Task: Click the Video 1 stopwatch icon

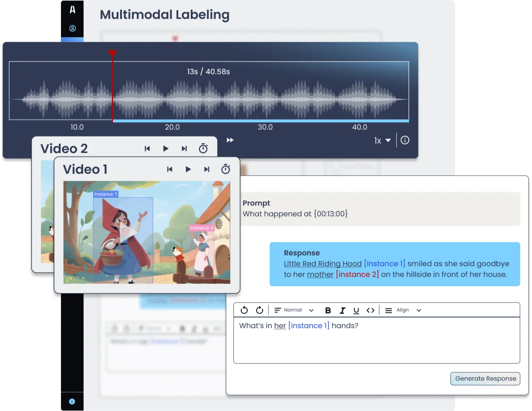Action: click(225, 169)
